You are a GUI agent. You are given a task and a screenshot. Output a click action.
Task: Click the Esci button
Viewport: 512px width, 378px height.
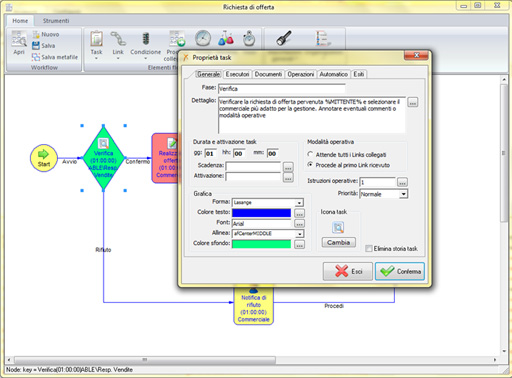pyautogui.click(x=348, y=271)
